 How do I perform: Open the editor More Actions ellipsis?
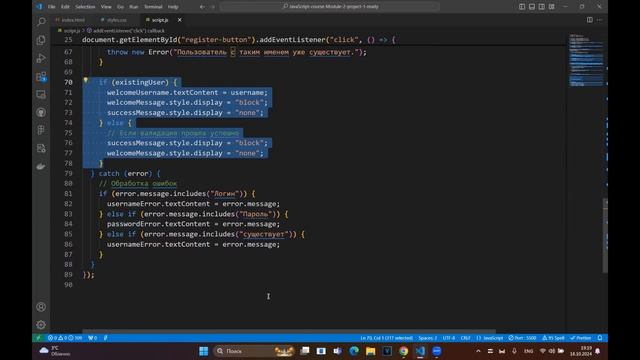click(599, 20)
